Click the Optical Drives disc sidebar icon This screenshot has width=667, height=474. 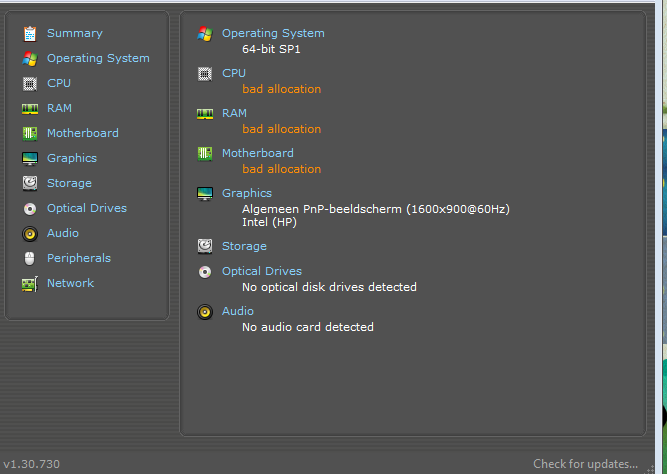point(30,208)
